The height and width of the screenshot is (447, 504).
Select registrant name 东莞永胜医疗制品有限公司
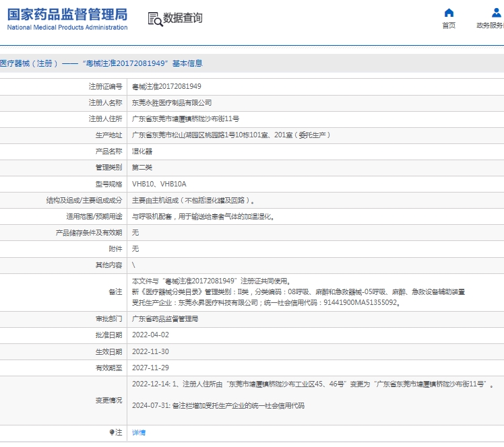tap(172, 103)
